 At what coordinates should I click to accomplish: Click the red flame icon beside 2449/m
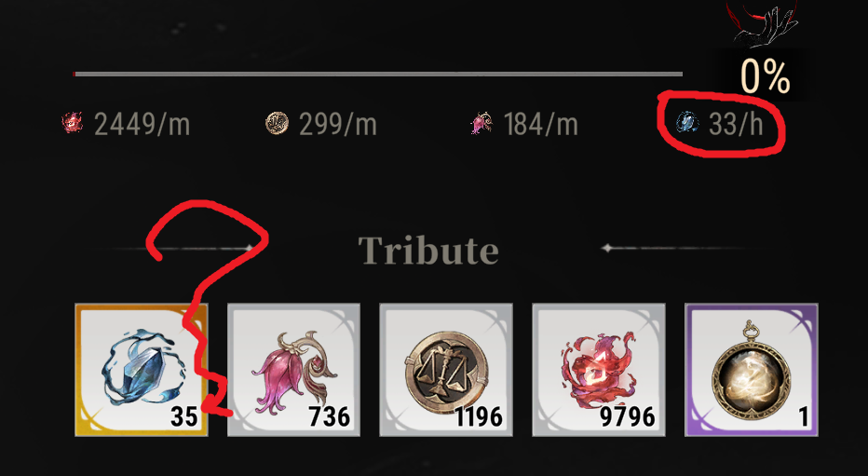click(x=72, y=123)
